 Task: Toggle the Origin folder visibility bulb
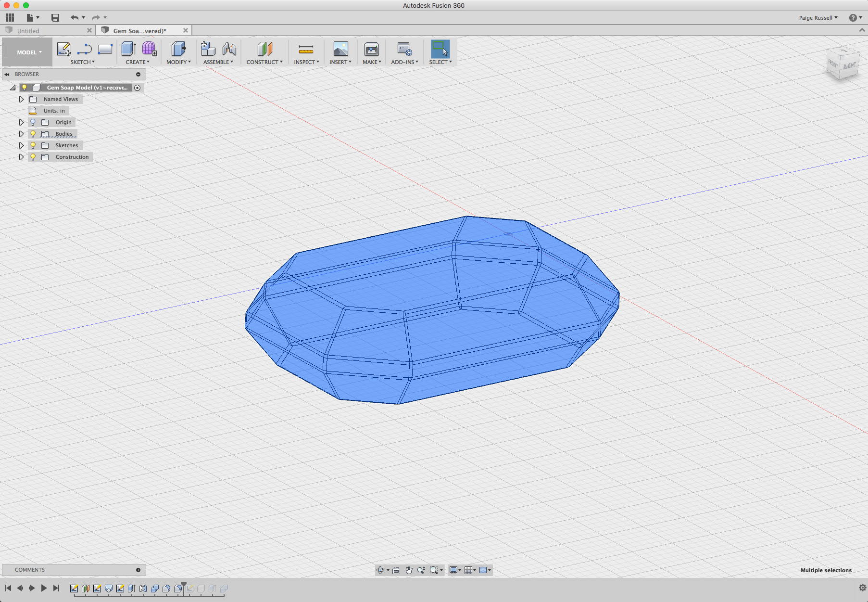[32, 122]
